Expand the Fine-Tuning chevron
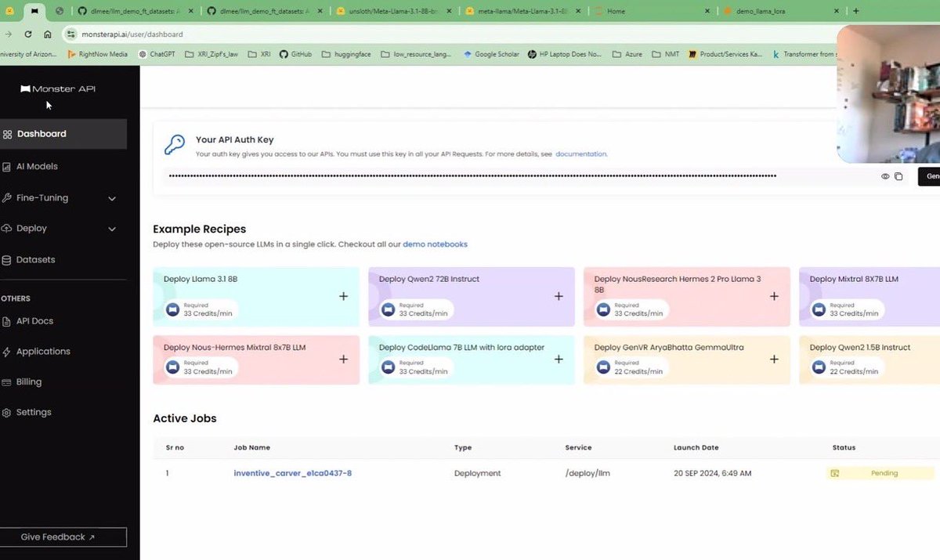This screenshot has height=560, width=940. (x=112, y=199)
